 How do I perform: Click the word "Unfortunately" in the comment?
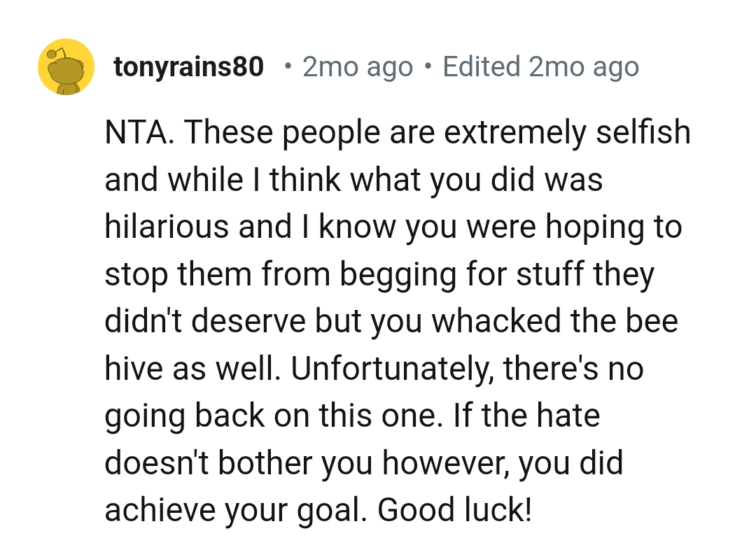390,368
